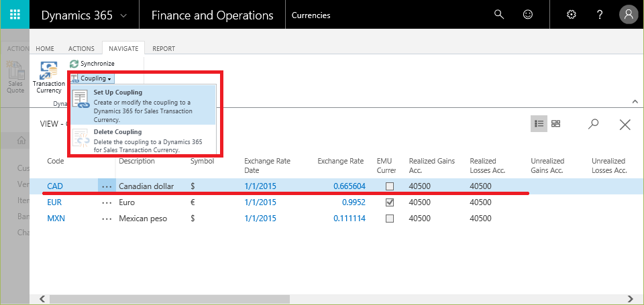The image size is (644, 305).
Task: Sort by the Description column header
Action: point(137,161)
